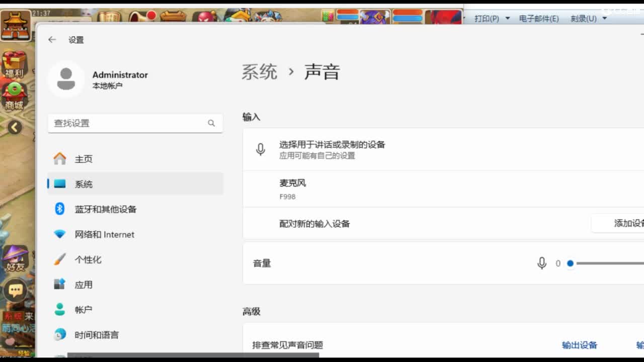Mute the microphone via the volume icon
Image resolution: width=644 pixels, height=362 pixels.
pyautogui.click(x=542, y=263)
